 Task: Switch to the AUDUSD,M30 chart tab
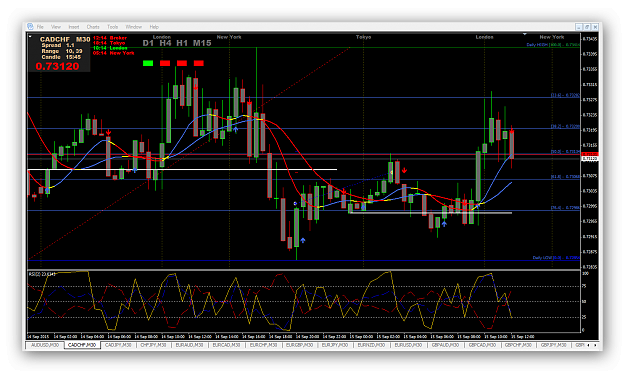(45, 345)
